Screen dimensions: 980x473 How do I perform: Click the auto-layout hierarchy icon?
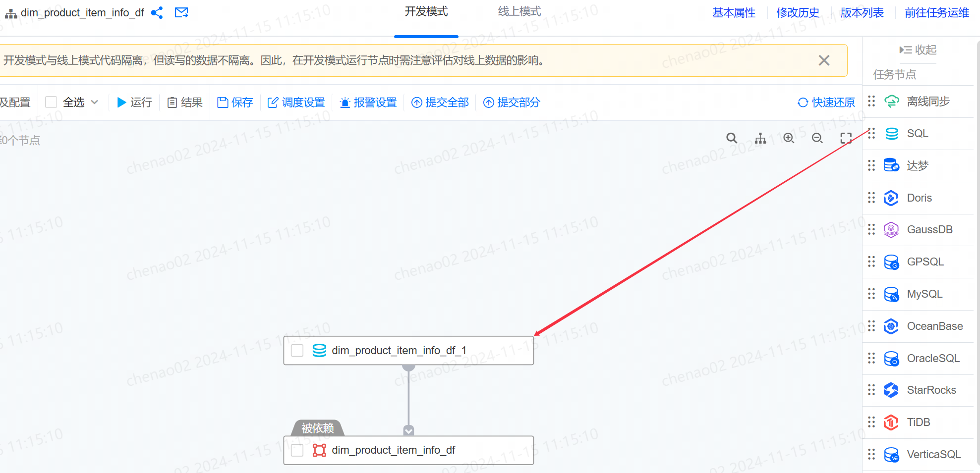[760, 138]
